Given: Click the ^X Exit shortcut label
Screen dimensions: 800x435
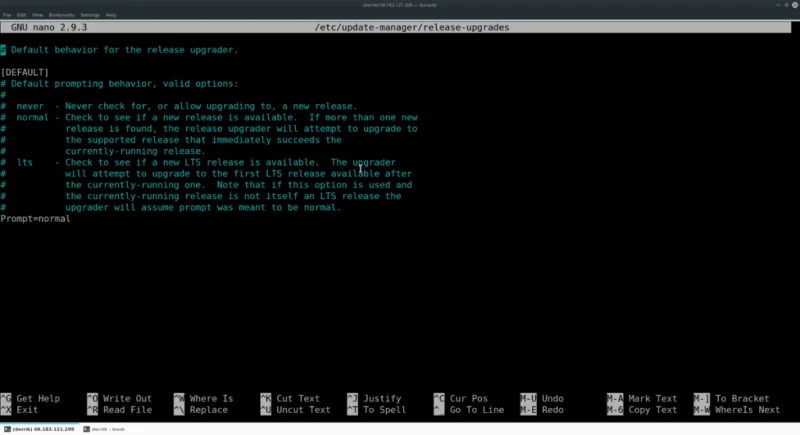Looking at the screenshot, I should 19,410.
